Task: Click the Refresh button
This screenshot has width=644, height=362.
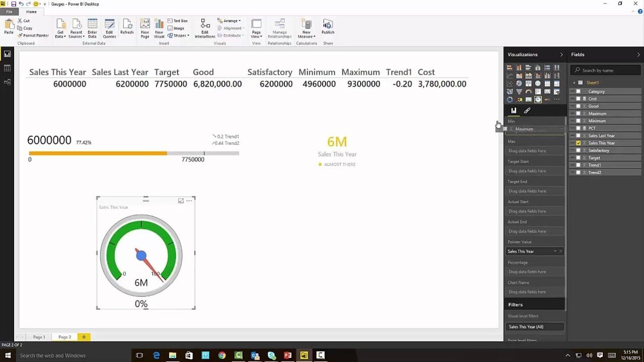Action: 127,27
